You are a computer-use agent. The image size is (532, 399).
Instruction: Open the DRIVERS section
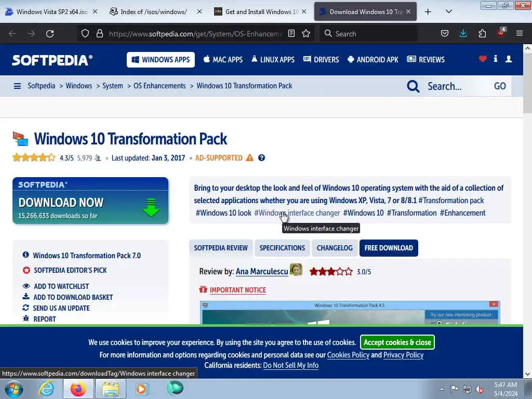(x=321, y=60)
